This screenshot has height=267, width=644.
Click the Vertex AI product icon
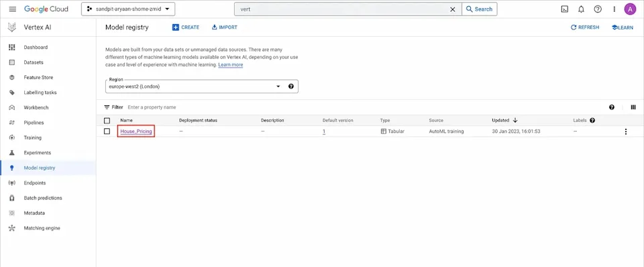[11, 28]
